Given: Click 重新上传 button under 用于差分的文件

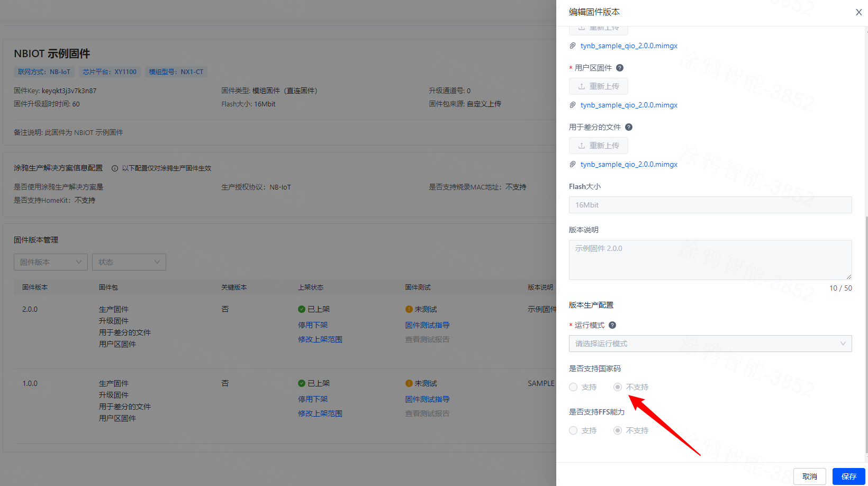Looking at the screenshot, I should 599,146.
